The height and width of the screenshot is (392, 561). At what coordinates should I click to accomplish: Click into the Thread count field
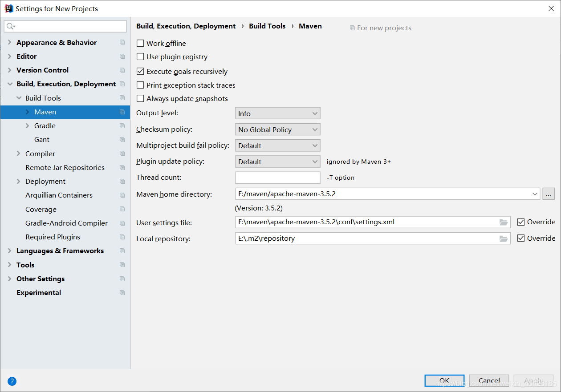pyautogui.click(x=277, y=178)
